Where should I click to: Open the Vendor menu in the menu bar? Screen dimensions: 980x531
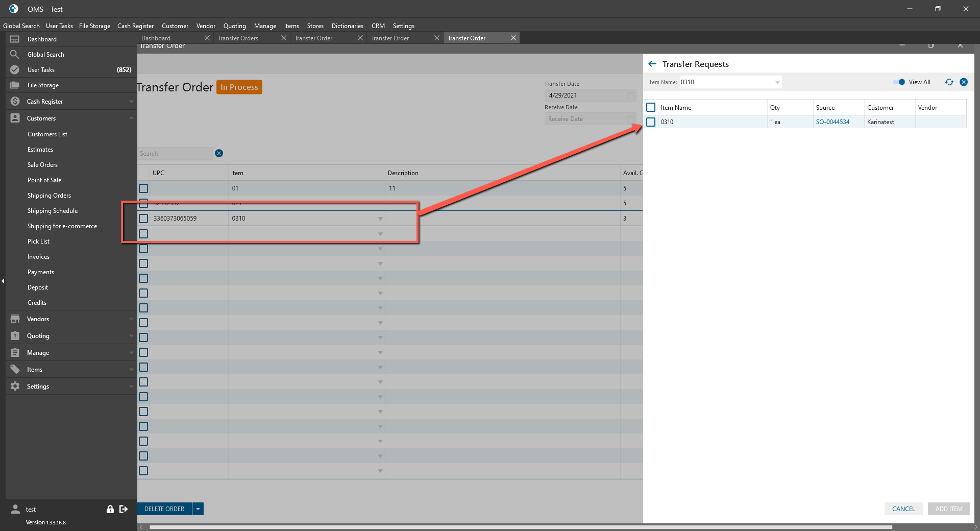tap(206, 26)
